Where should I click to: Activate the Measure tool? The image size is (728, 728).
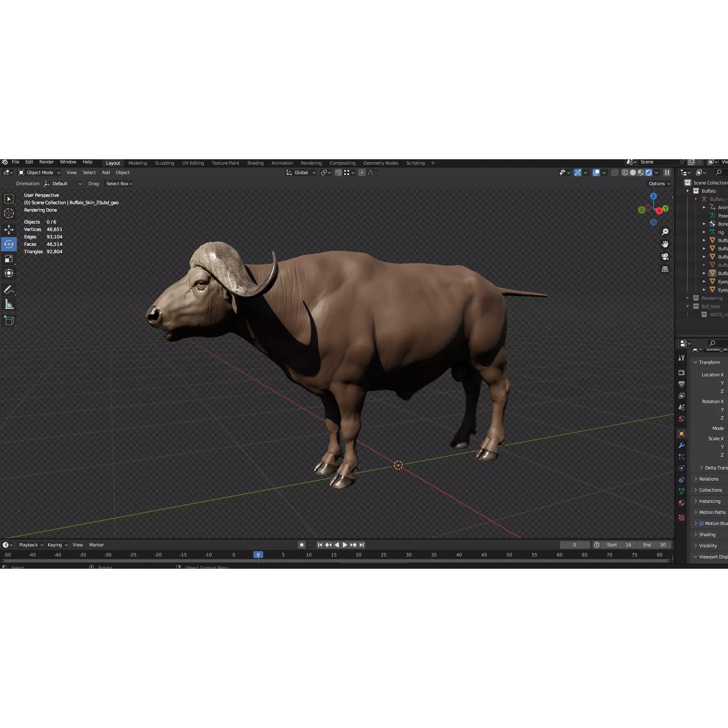tap(9, 304)
